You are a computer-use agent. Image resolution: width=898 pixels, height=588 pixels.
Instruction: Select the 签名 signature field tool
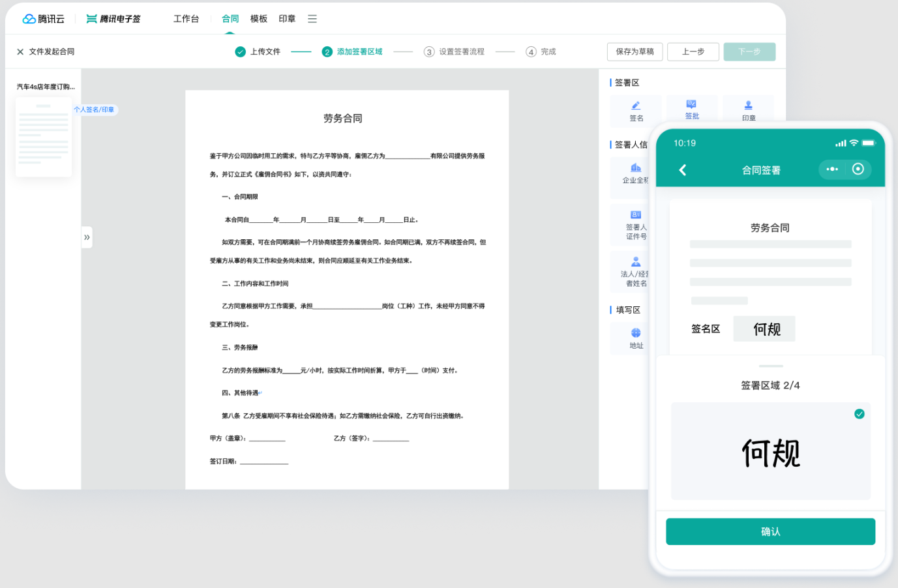click(636, 111)
